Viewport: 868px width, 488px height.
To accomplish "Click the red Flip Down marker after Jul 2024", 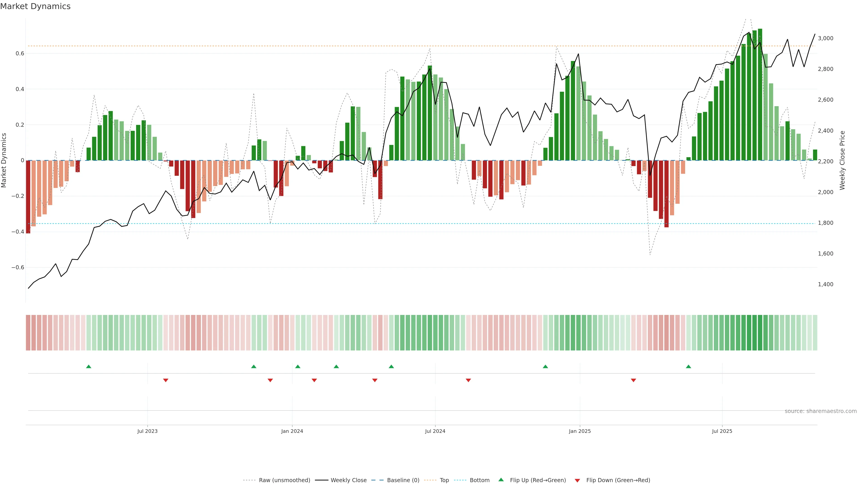I will pos(468,380).
